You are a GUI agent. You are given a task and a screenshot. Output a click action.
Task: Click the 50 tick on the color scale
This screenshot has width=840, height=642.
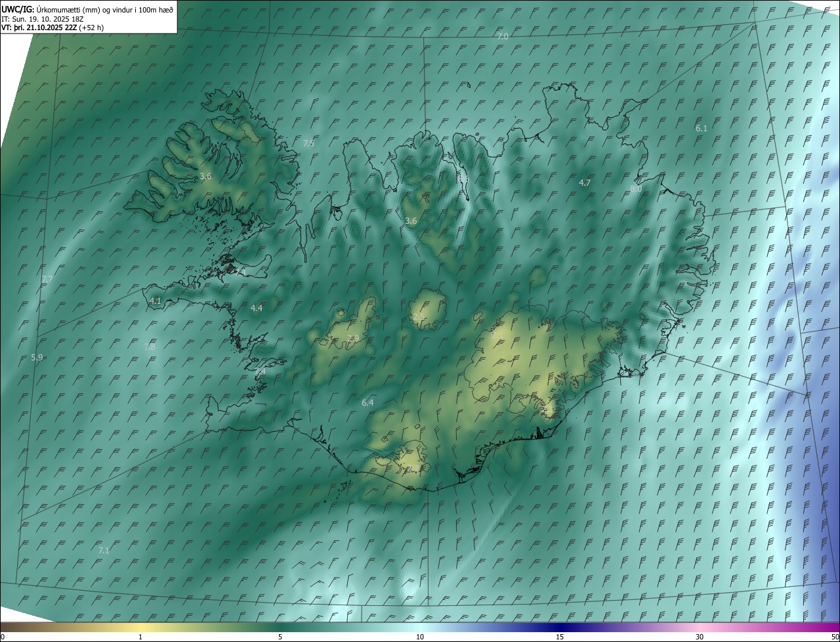pyautogui.click(x=835, y=637)
